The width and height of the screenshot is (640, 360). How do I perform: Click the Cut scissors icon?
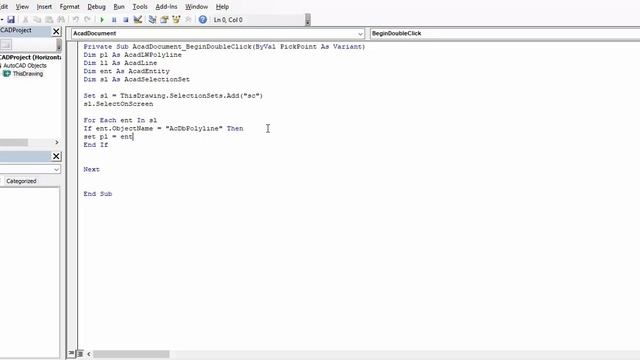25,20
